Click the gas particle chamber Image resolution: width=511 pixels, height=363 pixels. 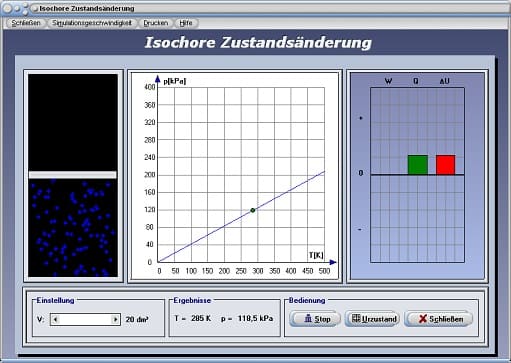[73, 228]
